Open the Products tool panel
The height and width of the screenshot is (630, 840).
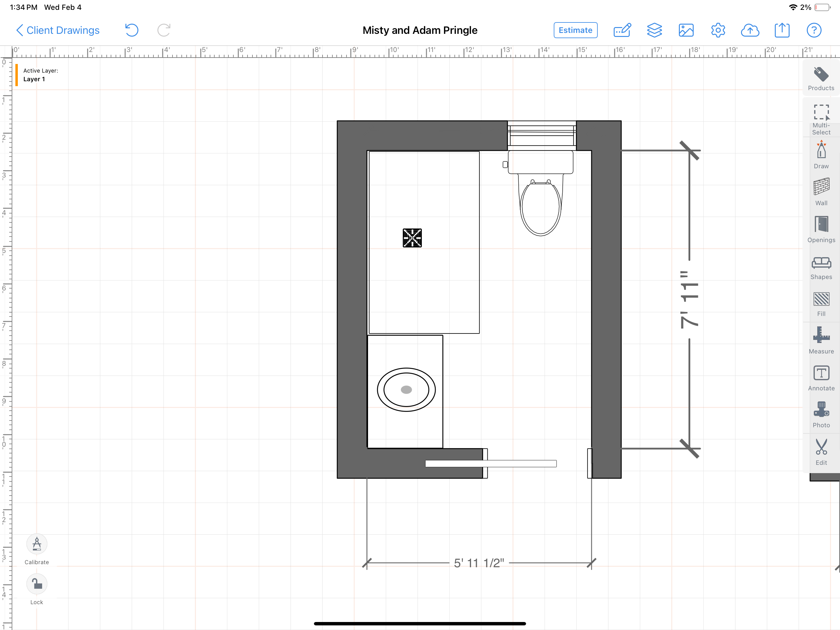pyautogui.click(x=821, y=78)
